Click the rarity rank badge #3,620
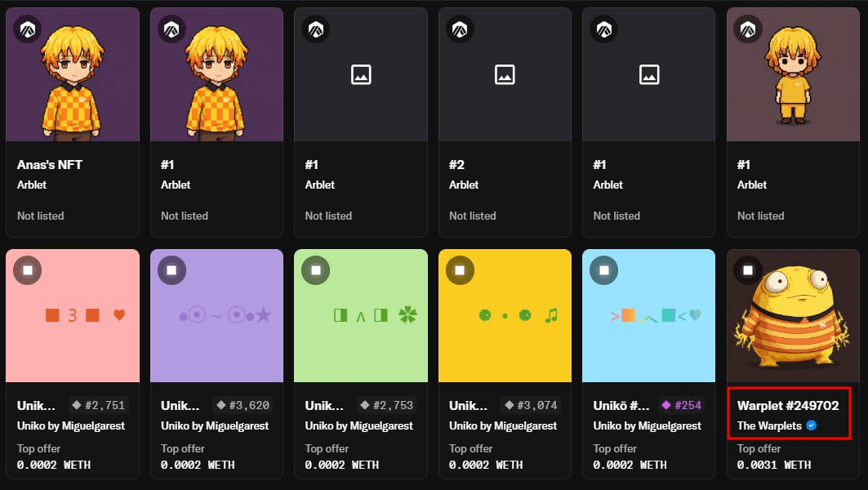The height and width of the screenshot is (490, 868). coord(243,405)
